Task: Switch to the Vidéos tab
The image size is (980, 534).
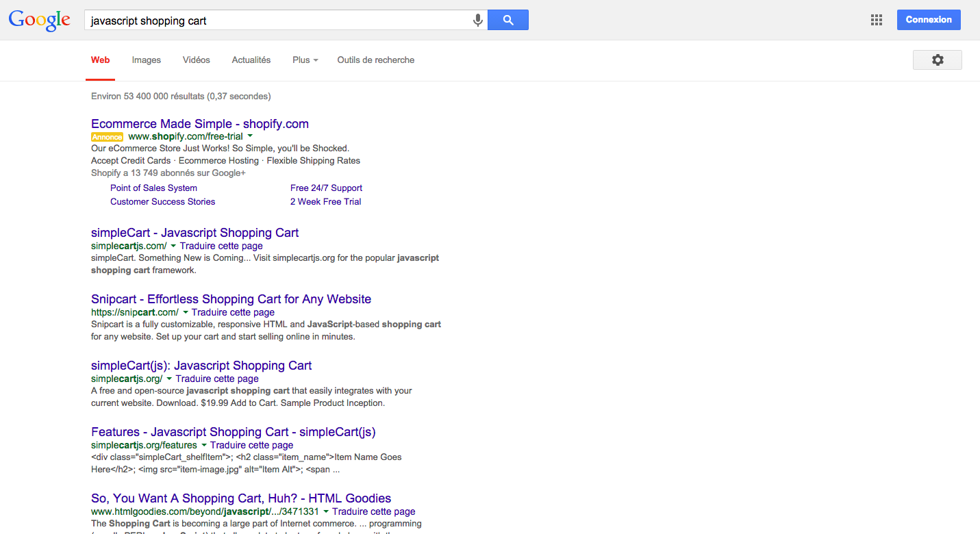Action: [x=197, y=60]
